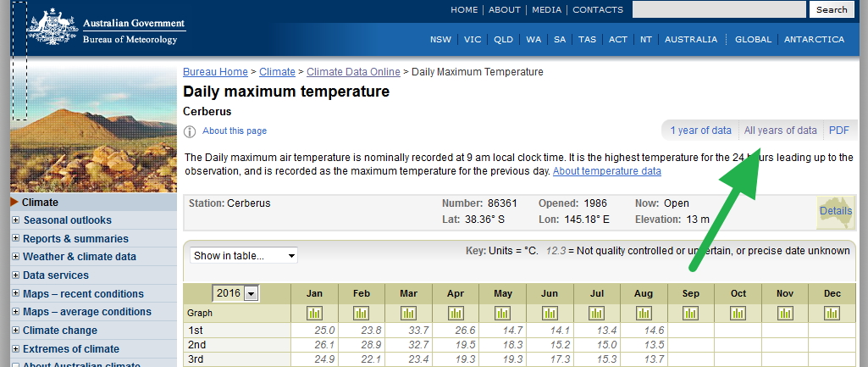This screenshot has width=868, height=367.
Task: Open the November graph icon
Action: [x=785, y=314]
